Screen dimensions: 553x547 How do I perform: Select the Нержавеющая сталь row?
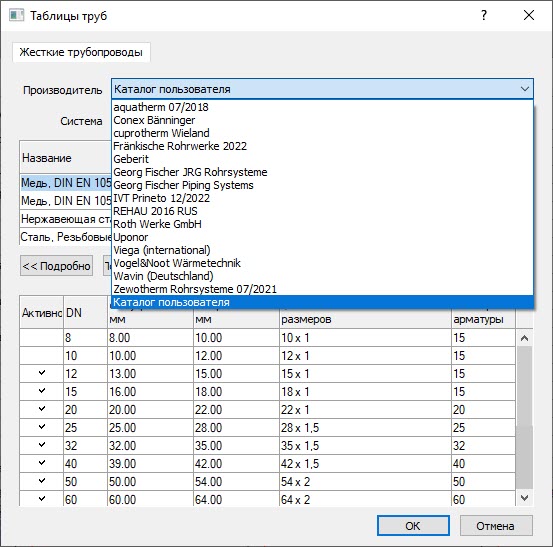pos(66,219)
